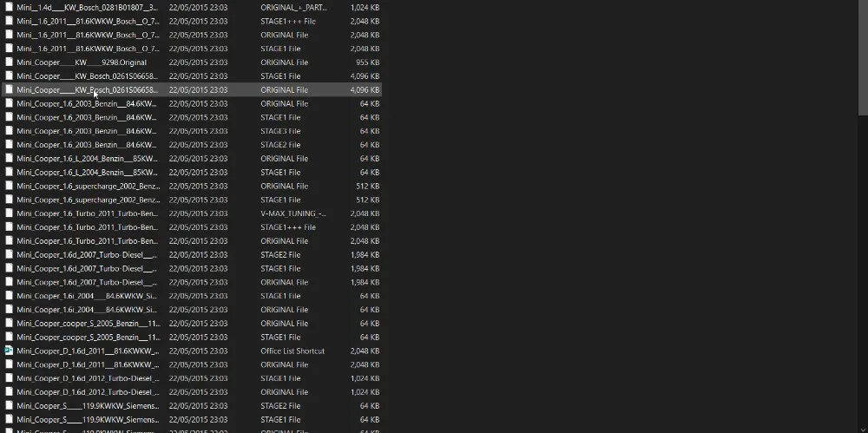Image resolution: width=868 pixels, height=433 pixels.
Task: Select the Mini_Cooper_S Siemens STAGE1 file name
Action: coord(88,420)
